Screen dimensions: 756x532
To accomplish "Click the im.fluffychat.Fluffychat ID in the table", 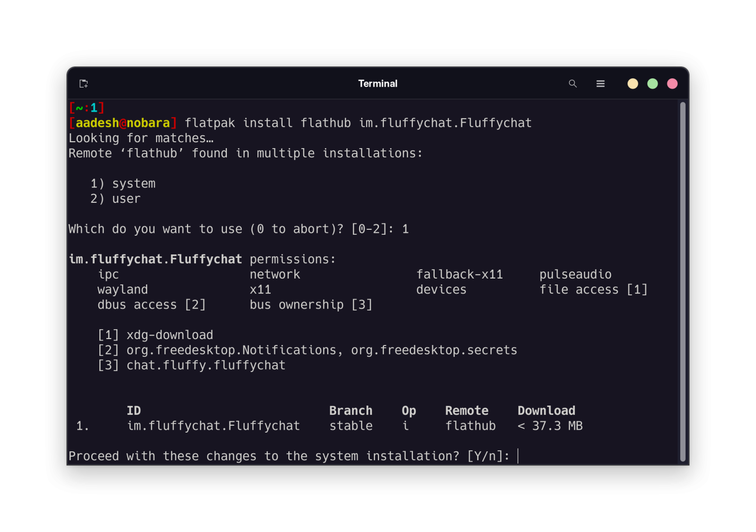I will [214, 426].
